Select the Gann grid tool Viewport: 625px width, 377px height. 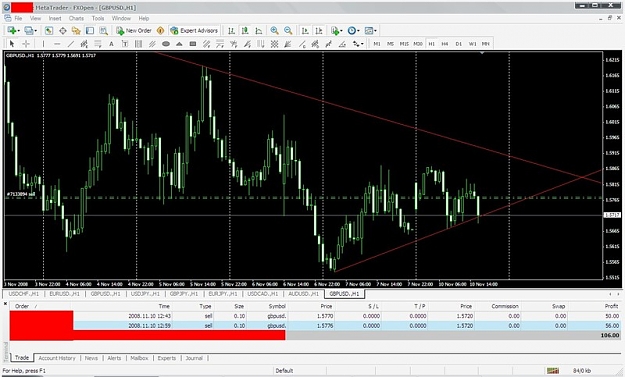274,43
